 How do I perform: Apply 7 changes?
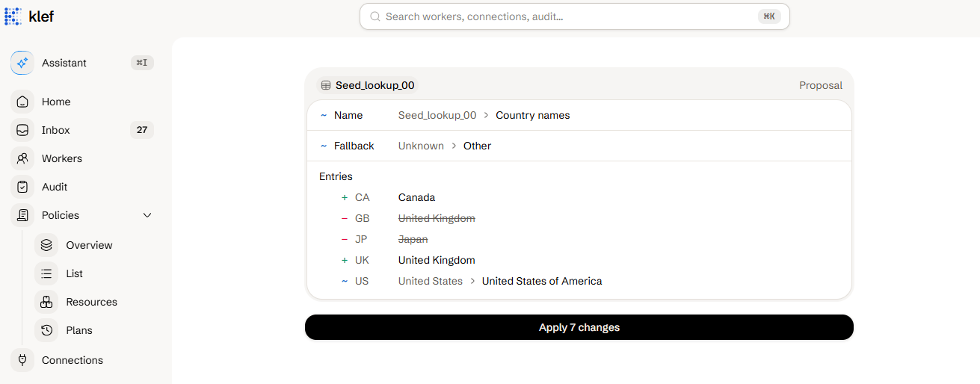click(x=579, y=327)
